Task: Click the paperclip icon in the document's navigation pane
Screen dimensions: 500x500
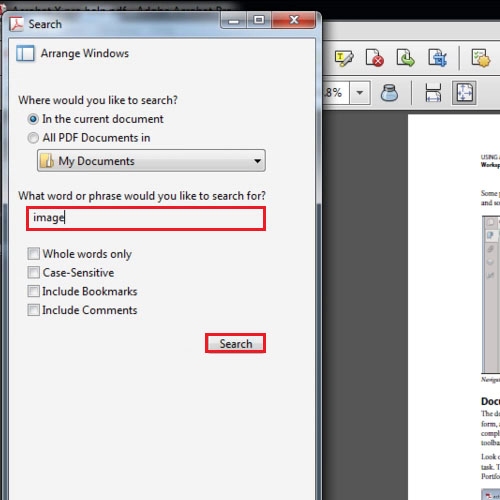Action: 490,249
